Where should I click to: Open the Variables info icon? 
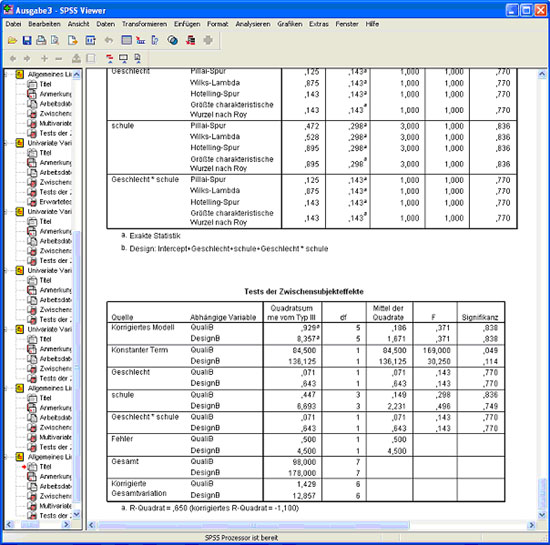tap(155, 40)
